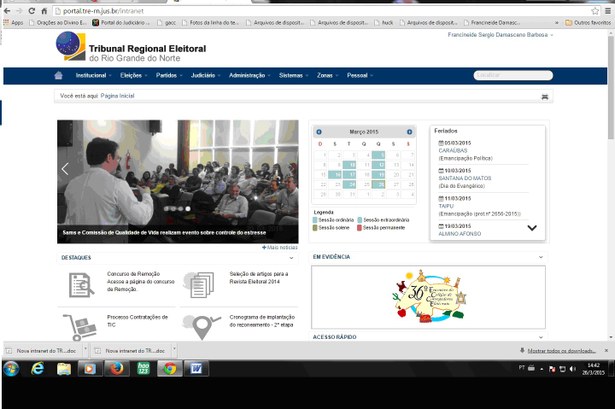Click the TRE-RN logo emblem
This screenshot has height=409, width=615.
pos(71,46)
